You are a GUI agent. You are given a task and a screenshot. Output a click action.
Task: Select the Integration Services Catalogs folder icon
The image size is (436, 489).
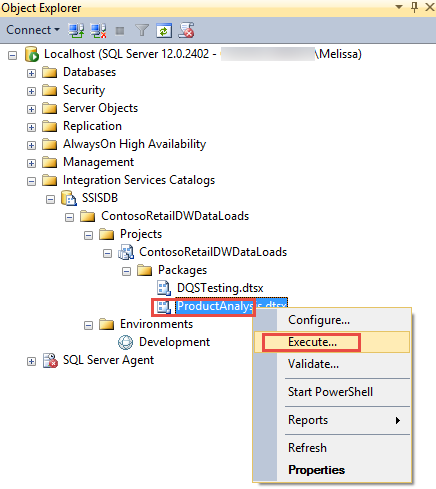pyautogui.click(x=50, y=180)
